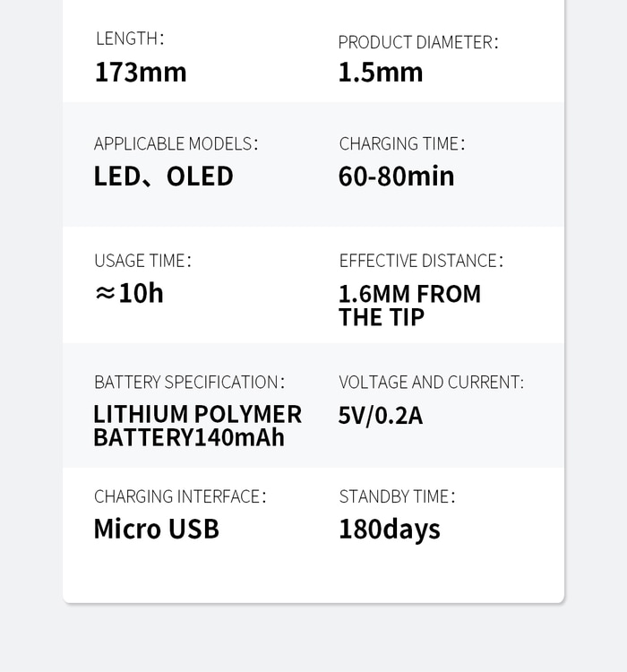Select the 1.6MM FROM THE TIP text
This screenshot has width=627, height=672.
click(409, 306)
